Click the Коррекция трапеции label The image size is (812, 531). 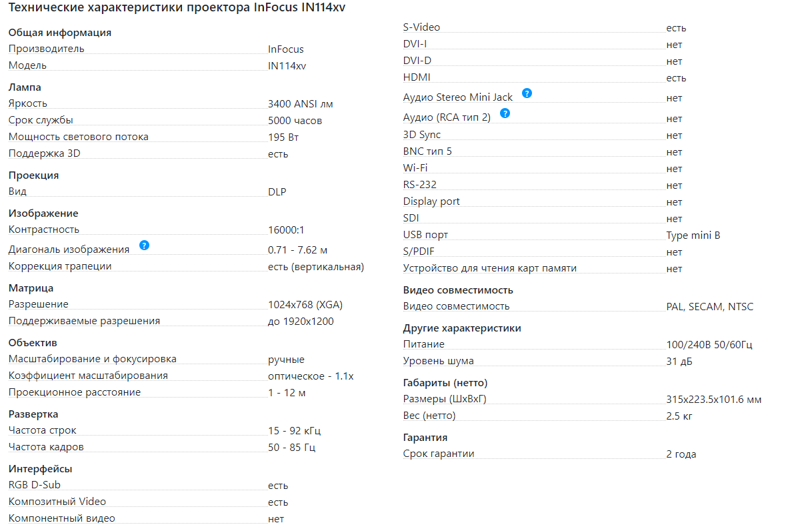[60, 266]
